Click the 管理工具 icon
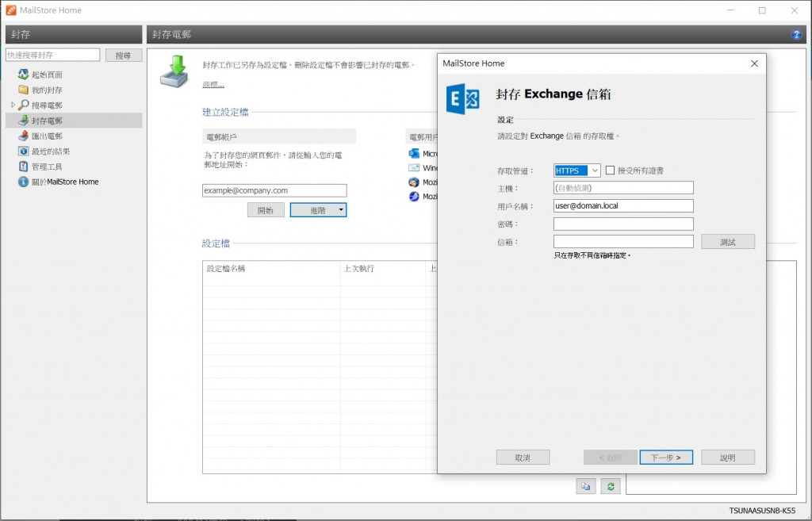 (23, 167)
